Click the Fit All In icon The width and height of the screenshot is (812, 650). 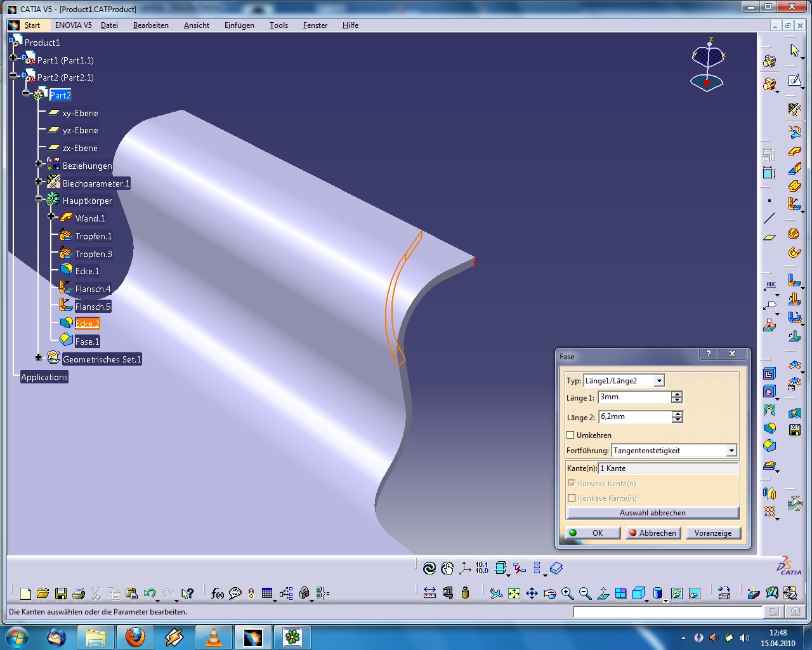[x=514, y=594]
